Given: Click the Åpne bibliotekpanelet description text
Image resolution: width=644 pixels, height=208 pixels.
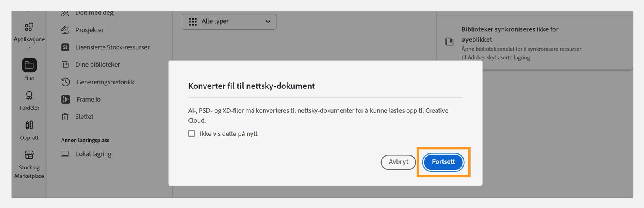Looking at the screenshot, I should pos(521,53).
